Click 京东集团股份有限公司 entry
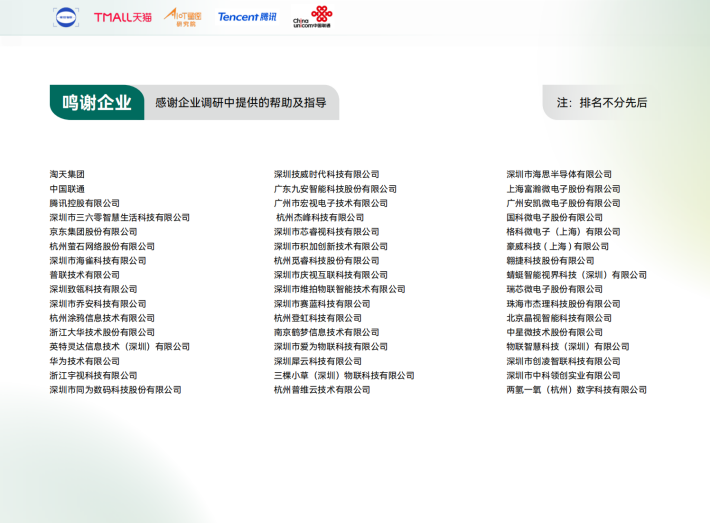Viewport: 710px width, 523px height. pos(93,232)
